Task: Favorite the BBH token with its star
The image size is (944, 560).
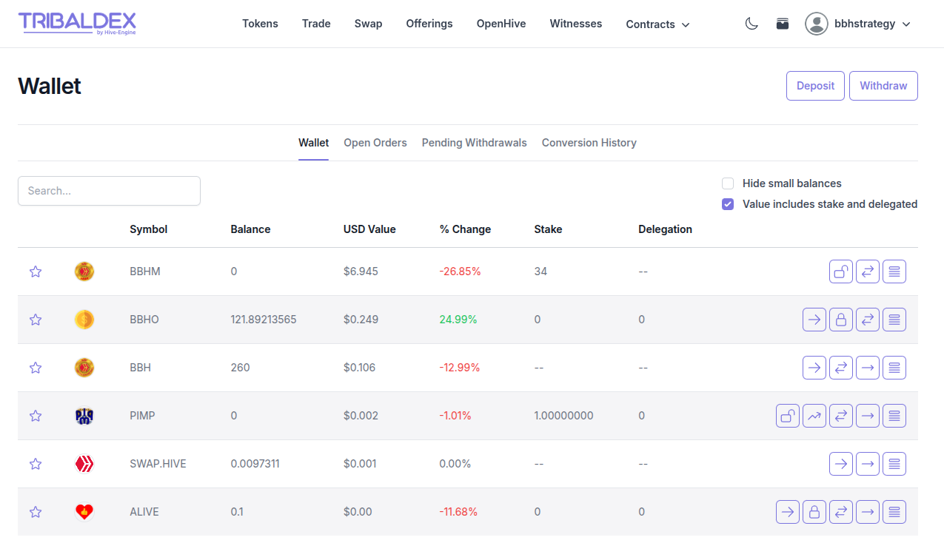Action: pos(36,368)
